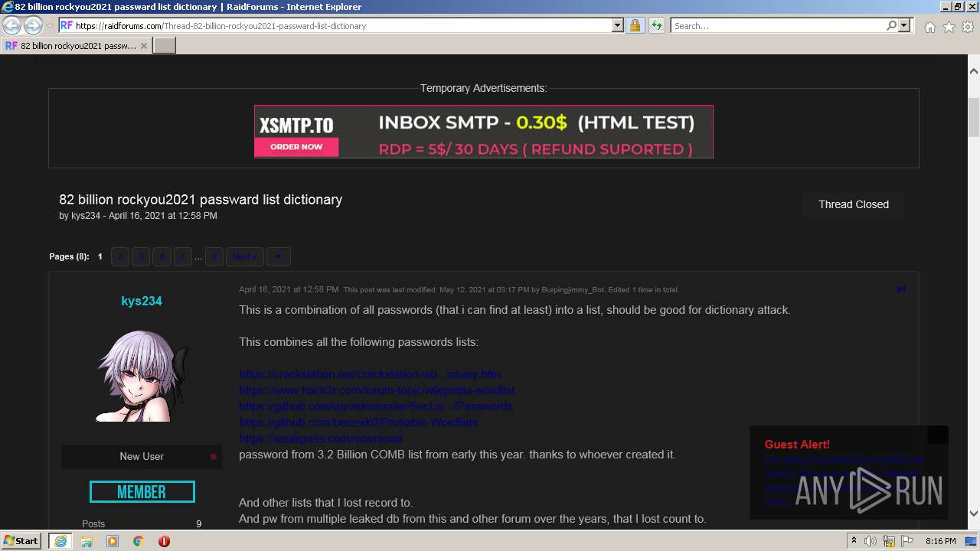Open Windows Explorer folder taskbar icon
Viewport: 980px width, 551px height.
[87, 541]
